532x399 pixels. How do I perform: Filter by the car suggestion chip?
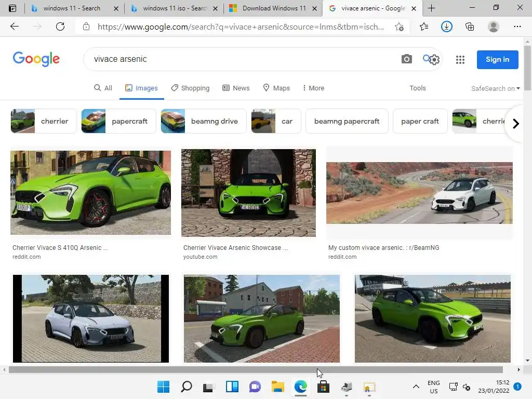276,121
